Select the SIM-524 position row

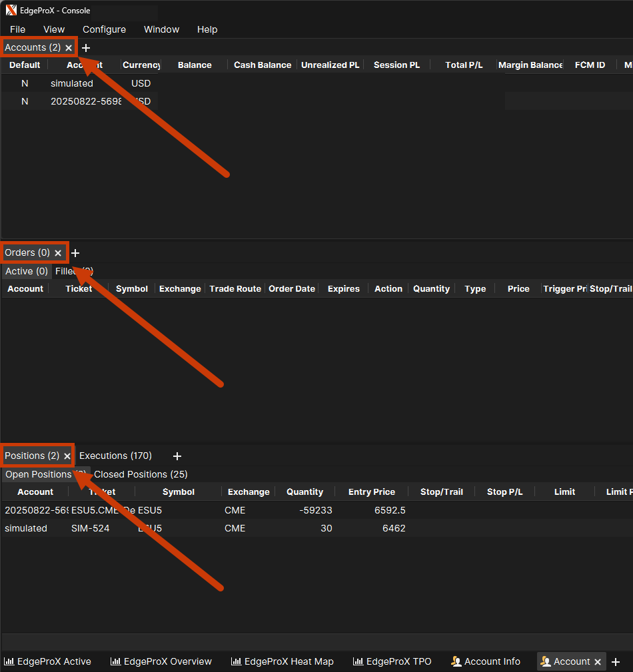point(90,528)
